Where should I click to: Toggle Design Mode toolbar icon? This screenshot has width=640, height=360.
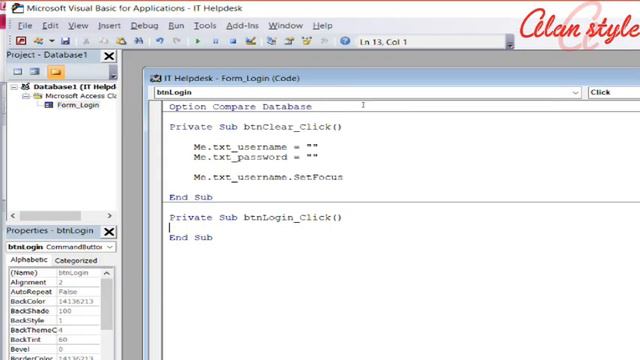[251, 41]
